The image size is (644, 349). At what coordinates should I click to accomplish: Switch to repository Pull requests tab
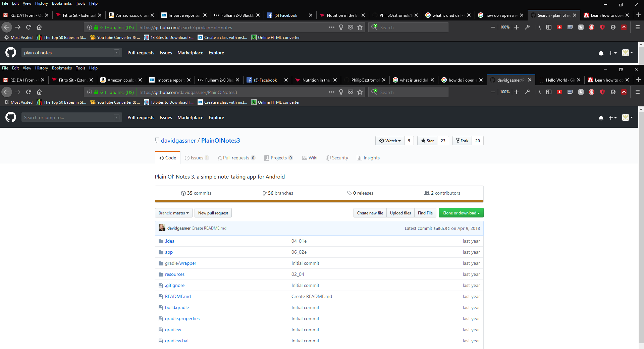click(x=236, y=158)
